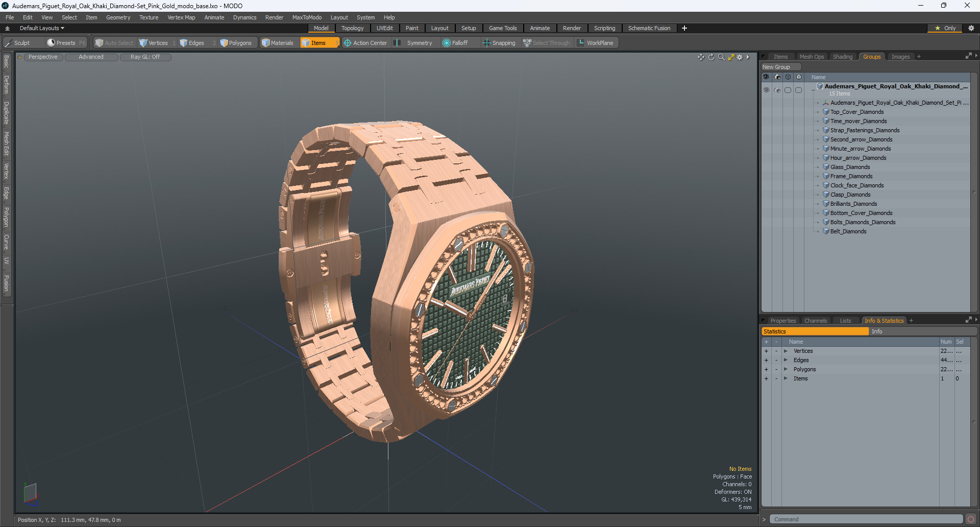Image resolution: width=980 pixels, height=527 pixels.
Task: Add new layout tab with plus
Action: click(684, 28)
